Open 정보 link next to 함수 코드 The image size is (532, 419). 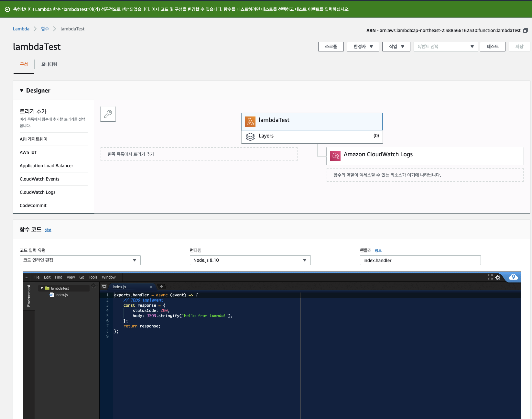(x=48, y=230)
